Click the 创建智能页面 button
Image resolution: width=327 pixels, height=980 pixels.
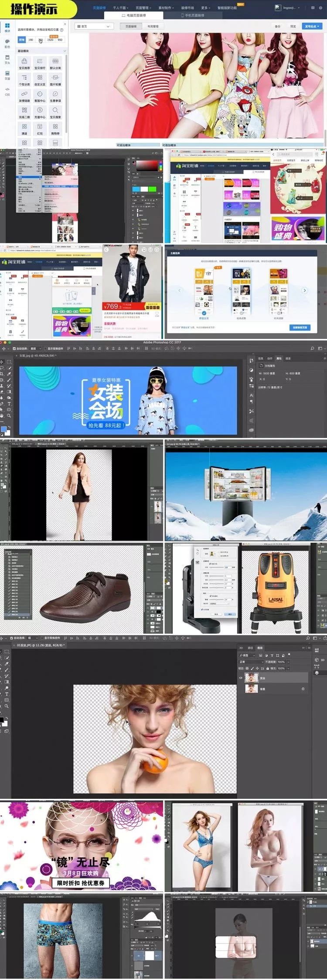[x=299, y=328]
